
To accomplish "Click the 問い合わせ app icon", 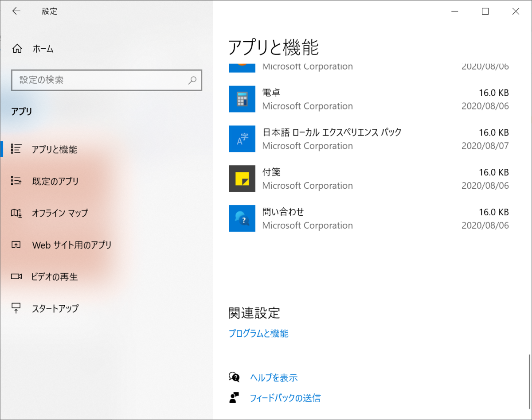I will point(242,218).
